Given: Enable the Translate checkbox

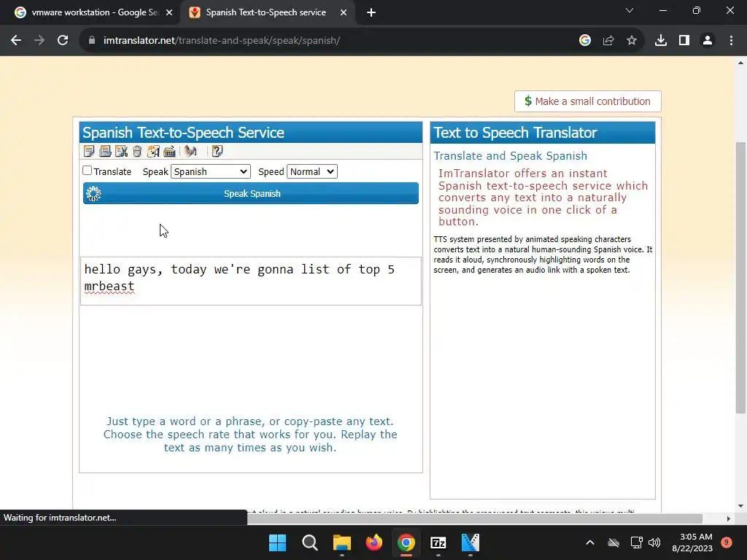Looking at the screenshot, I should tap(88, 171).
